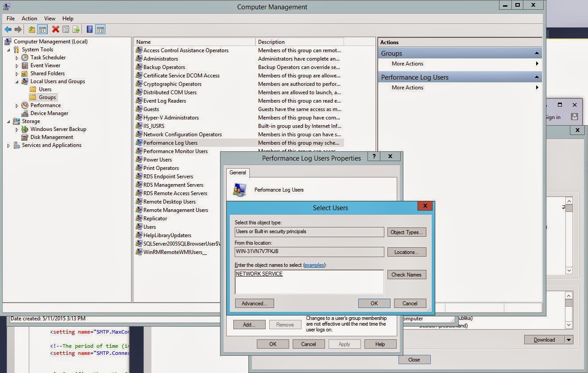The height and width of the screenshot is (373, 588).
Task: Click the Backup Operators group icon
Action: pos(139,67)
